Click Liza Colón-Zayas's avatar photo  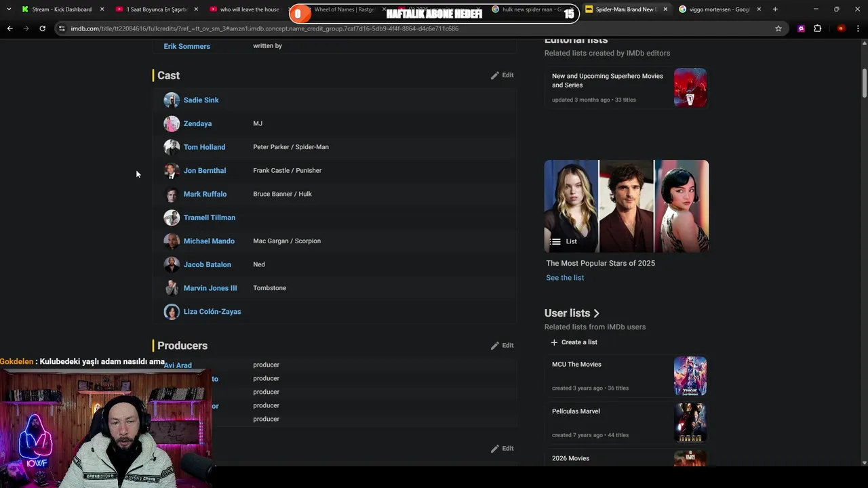[x=172, y=312]
